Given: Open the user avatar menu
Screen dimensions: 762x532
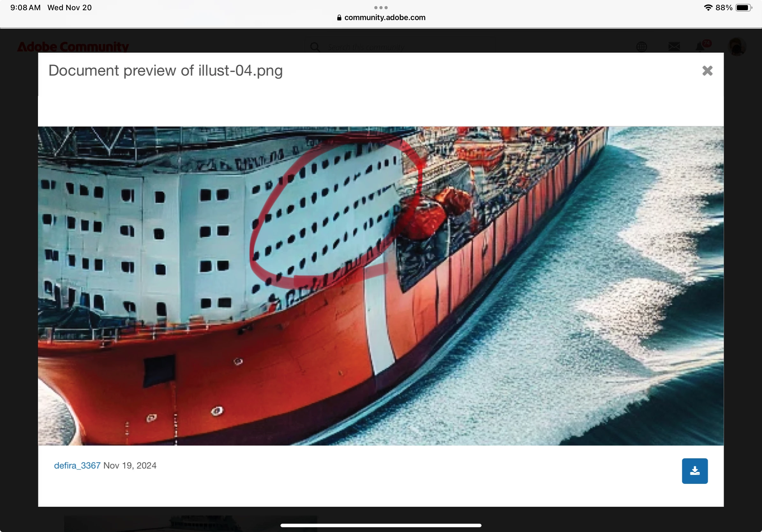Looking at the screenshot, I should 737,47.
